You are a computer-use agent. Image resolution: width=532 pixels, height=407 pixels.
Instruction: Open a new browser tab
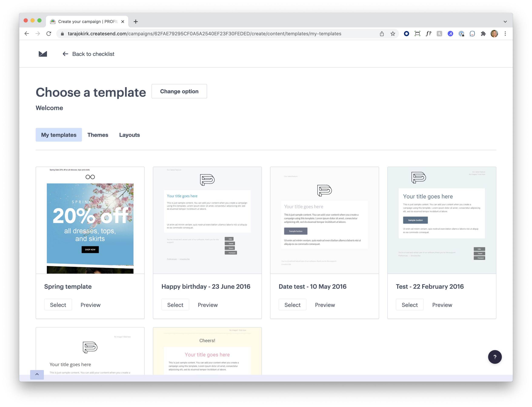tap(136, 21)
